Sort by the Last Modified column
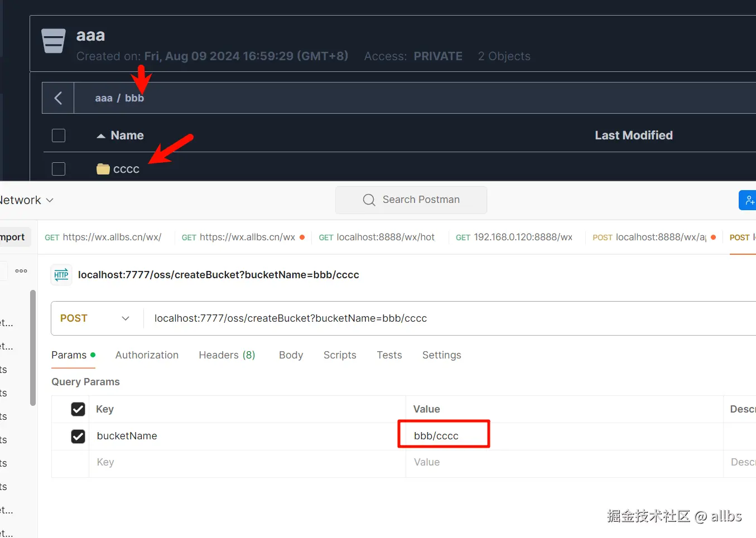Image resolution: width=756 pixels, height=538 pixels. click(634, 135)
